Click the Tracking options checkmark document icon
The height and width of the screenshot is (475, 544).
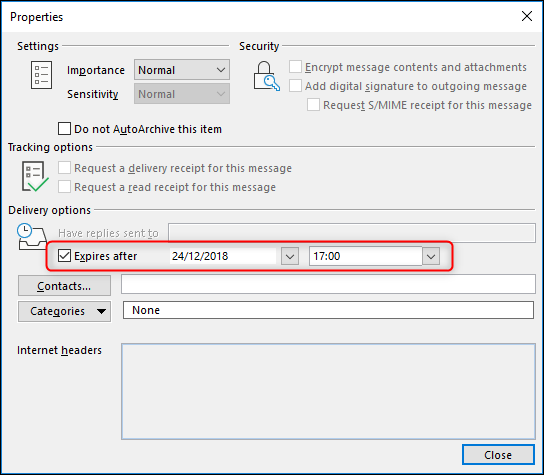click(x=35, y=176)
